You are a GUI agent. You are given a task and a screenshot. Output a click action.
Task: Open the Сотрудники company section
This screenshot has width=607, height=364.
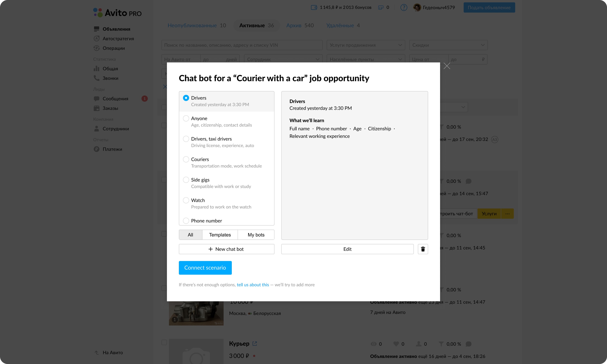(116, 129)
